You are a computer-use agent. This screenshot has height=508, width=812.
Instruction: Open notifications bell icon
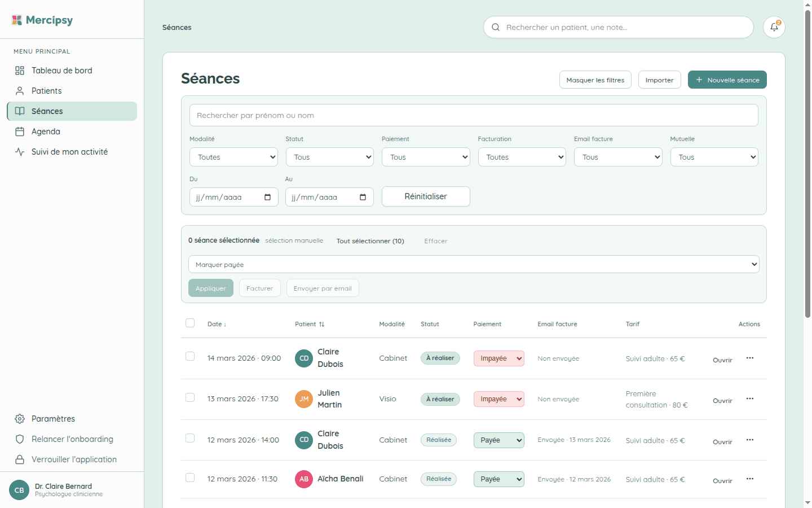tap(774, 27)
